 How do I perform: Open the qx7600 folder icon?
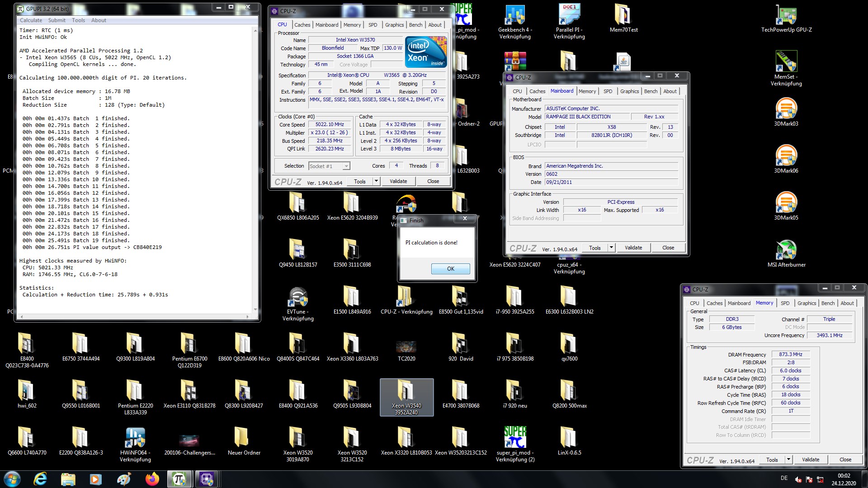[569, 347]
